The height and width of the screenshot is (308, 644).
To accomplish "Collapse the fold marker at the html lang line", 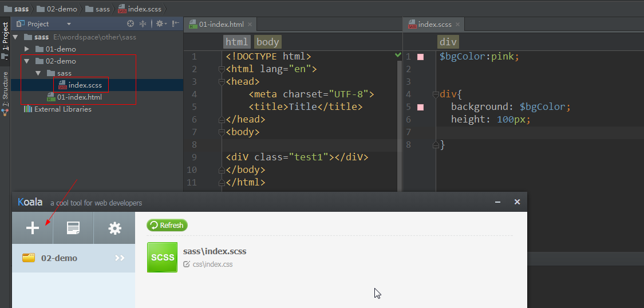I will (222, 69).
